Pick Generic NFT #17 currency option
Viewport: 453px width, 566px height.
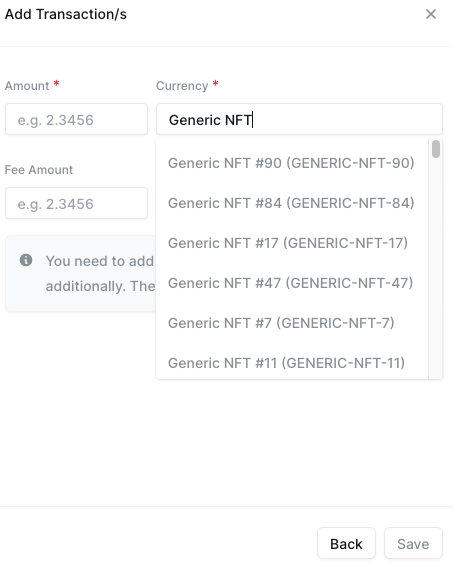[x=292, y=243]
